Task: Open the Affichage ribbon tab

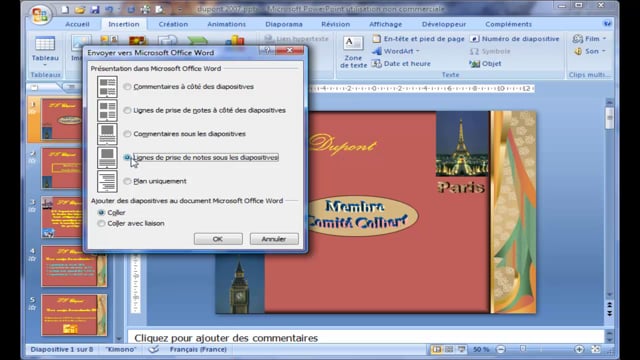Action: tap(385, 24)
